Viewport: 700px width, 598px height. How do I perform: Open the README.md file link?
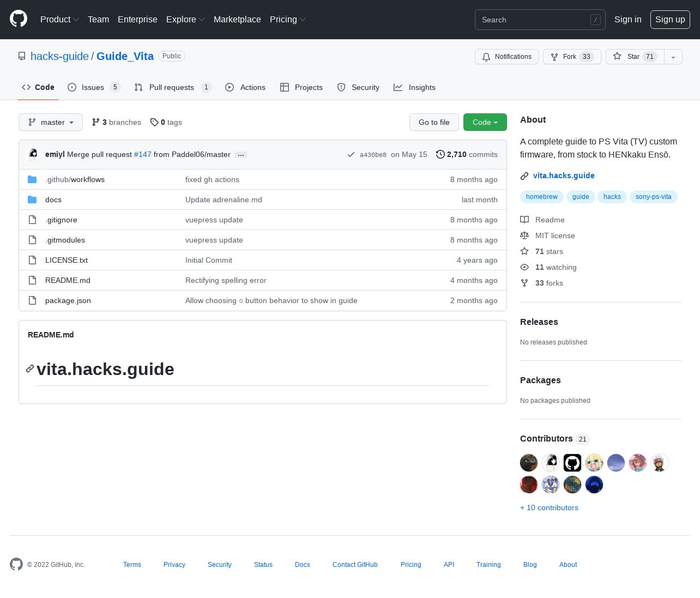[x=68, y=280]
